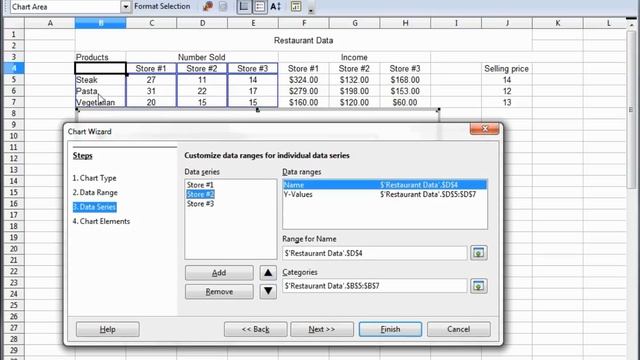This screenshot has width=640, height=360.
Task: Click the Range for Name input field
Action: [x=374, y=253]
